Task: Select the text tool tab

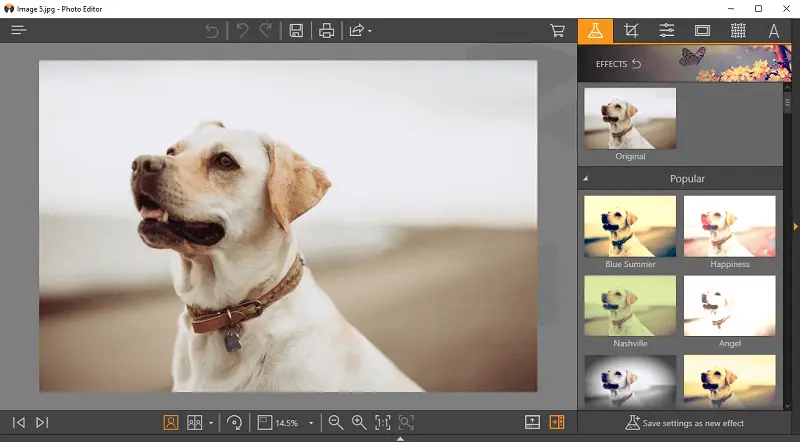Action: (x=773, y=31)
